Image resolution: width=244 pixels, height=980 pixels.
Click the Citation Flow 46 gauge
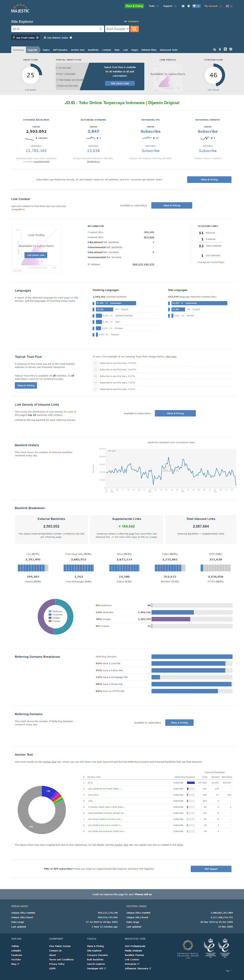(x=214, y=75)
